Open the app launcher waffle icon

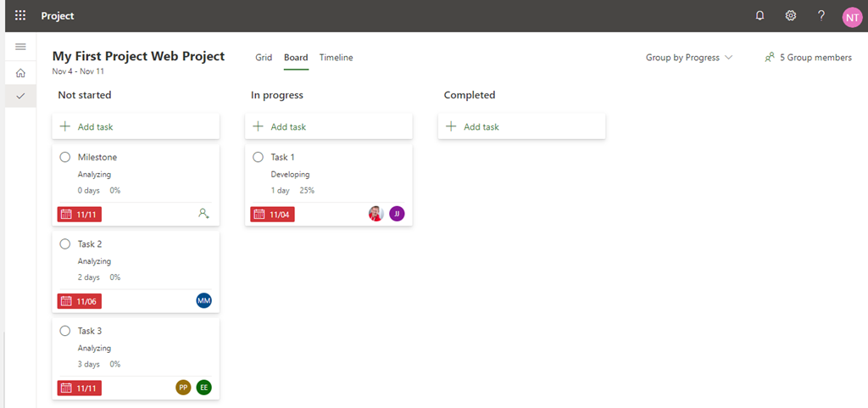(20, 15)
